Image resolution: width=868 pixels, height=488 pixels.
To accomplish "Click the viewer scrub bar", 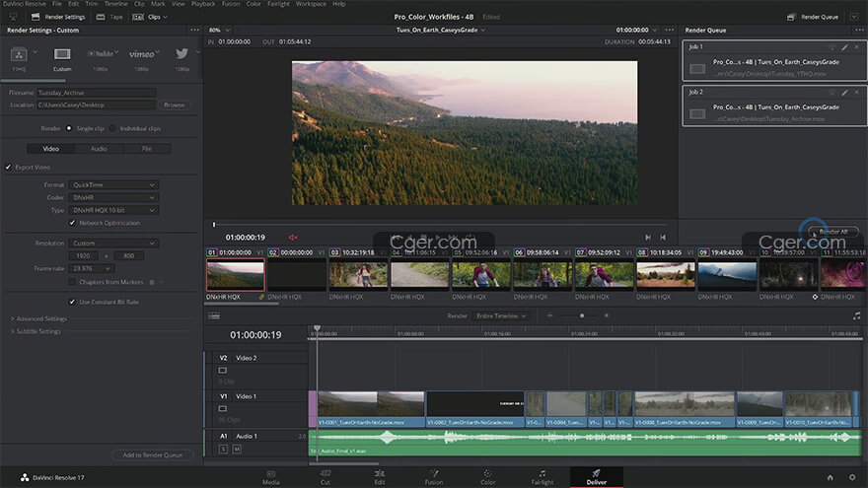I will tap(440, 225).
